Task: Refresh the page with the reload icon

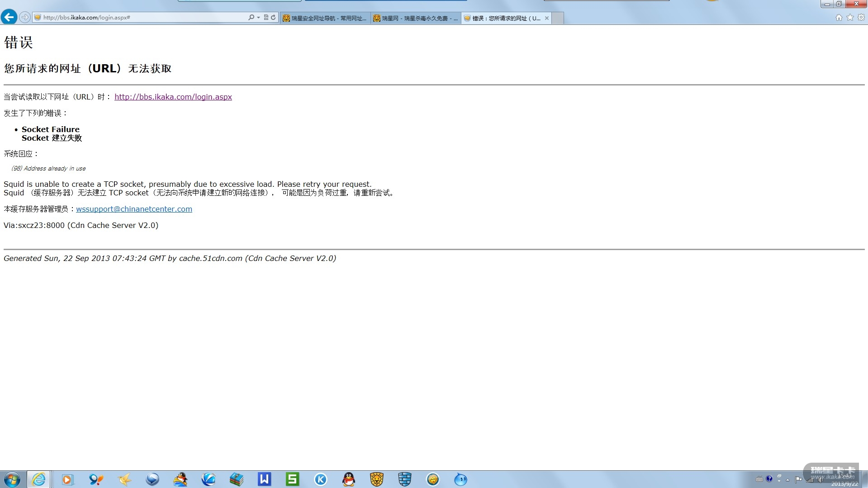Action: (273, 17)
